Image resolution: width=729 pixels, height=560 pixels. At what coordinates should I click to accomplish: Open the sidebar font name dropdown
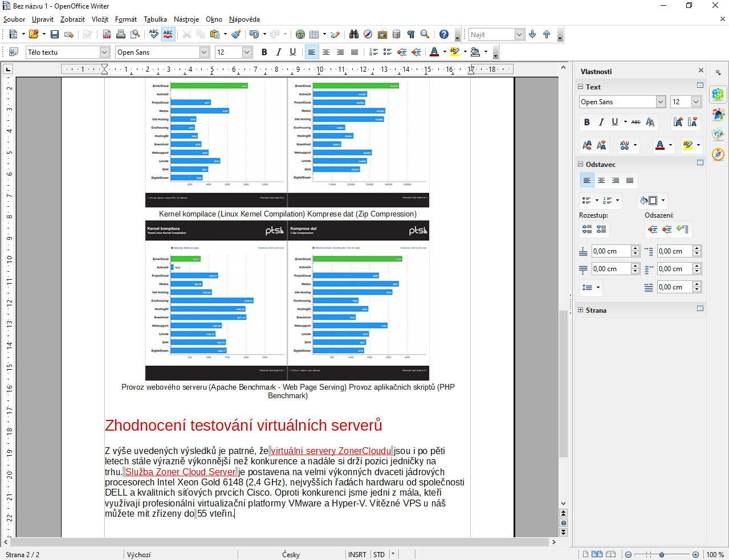coord(661,102)
